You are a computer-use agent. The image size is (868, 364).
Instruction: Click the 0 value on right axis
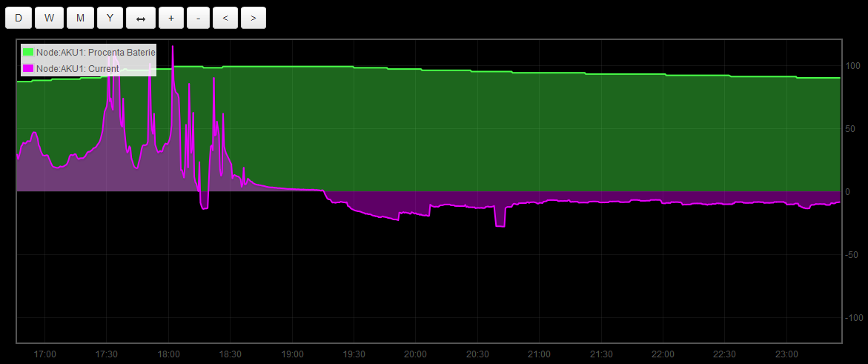847,192
